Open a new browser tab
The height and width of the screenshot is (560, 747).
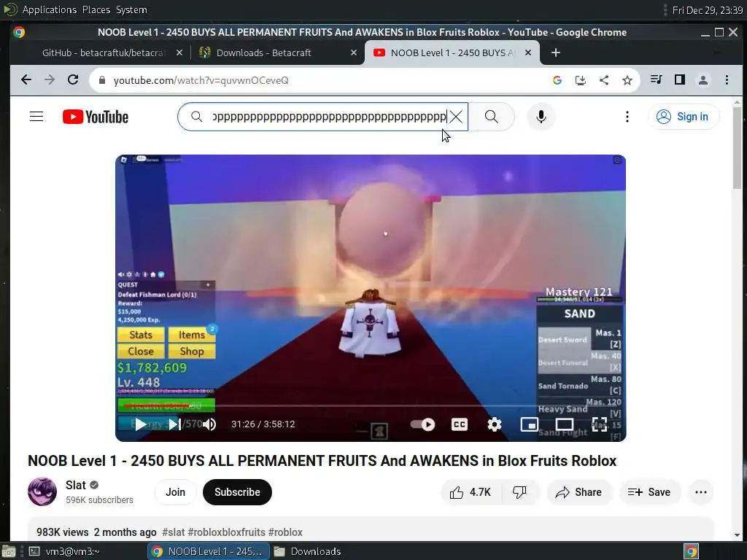tap(555, 52)
